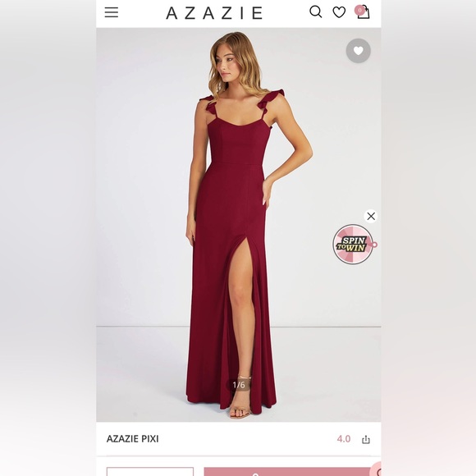Click the search magnifier icon

pyautogui.click(x=316, y=12)
